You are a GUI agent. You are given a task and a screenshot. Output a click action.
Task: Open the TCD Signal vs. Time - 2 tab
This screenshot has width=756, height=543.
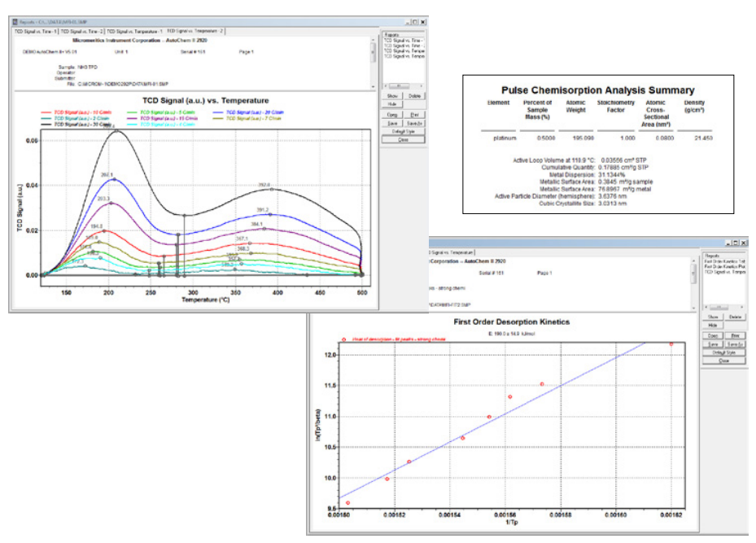[81, 30]
